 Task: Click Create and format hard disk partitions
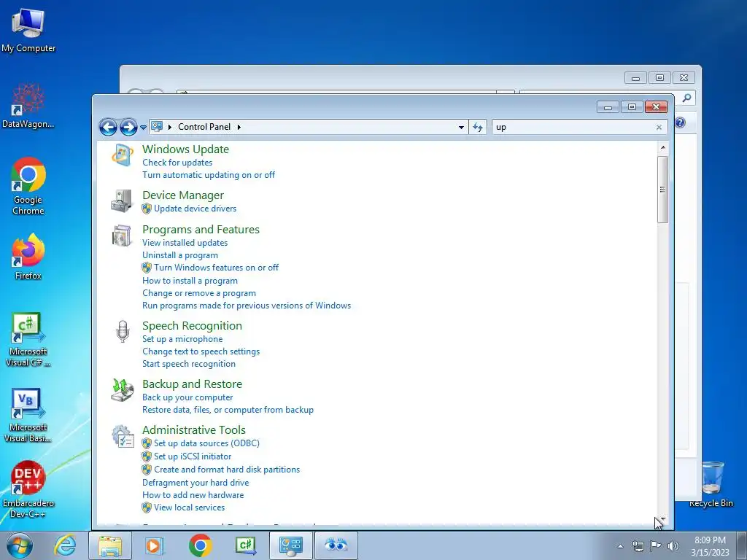(227, 470)
